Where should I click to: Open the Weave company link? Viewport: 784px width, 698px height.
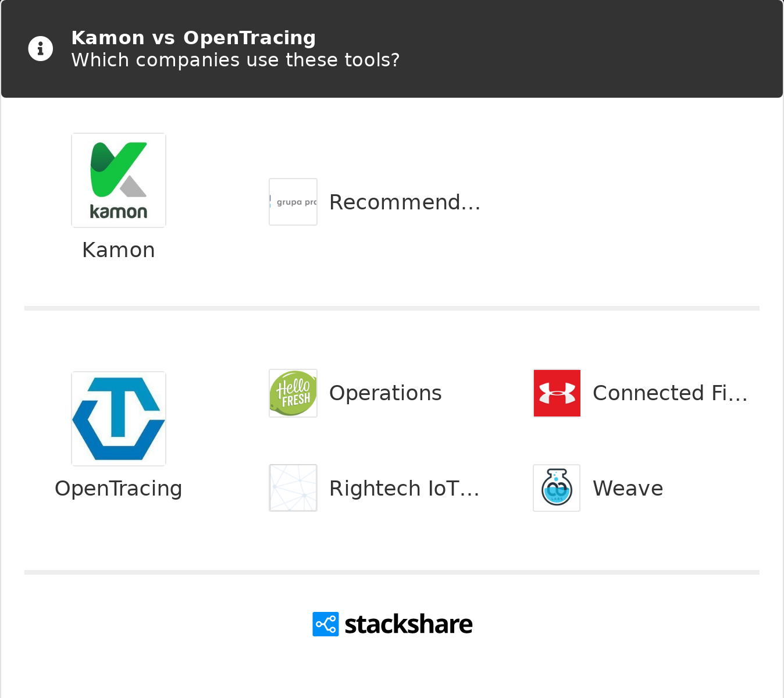tap(628, 489)
